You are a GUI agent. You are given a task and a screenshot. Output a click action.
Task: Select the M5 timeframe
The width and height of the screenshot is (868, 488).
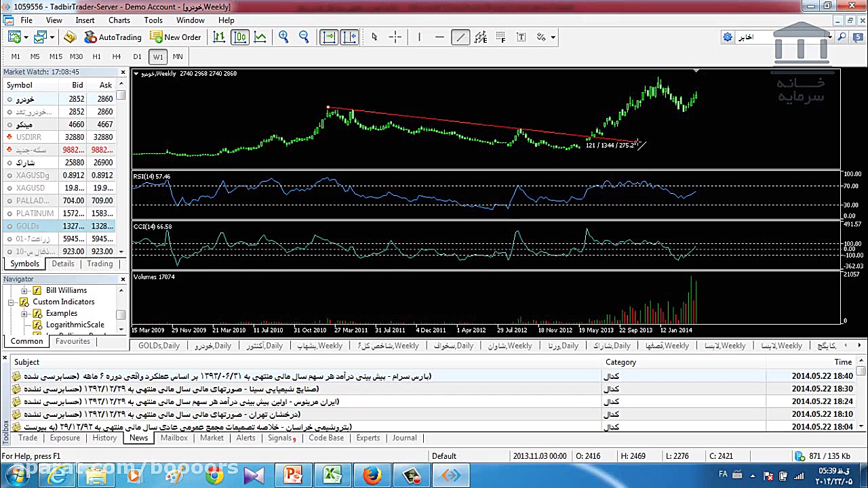click(35, 57)
